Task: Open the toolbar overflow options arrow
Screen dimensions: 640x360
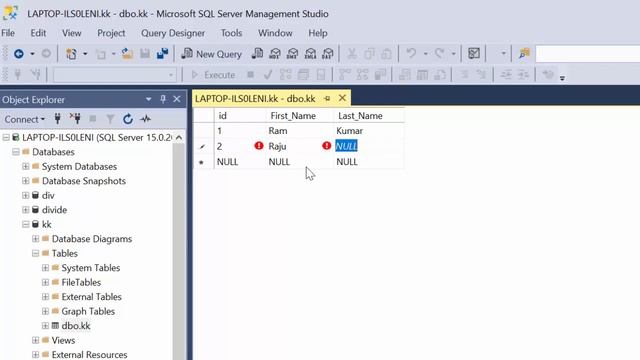Action: (562, 78)
